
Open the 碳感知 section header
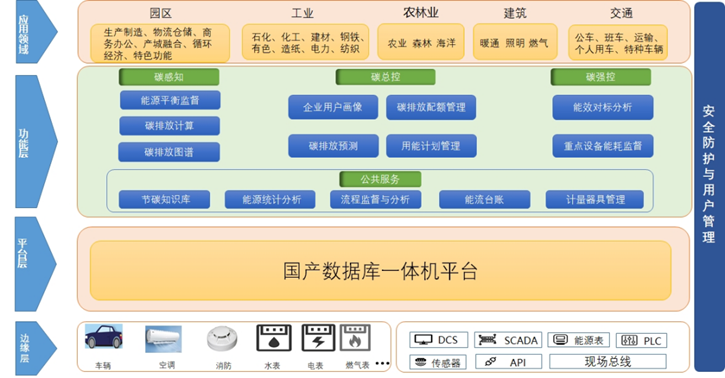[169, 77]
